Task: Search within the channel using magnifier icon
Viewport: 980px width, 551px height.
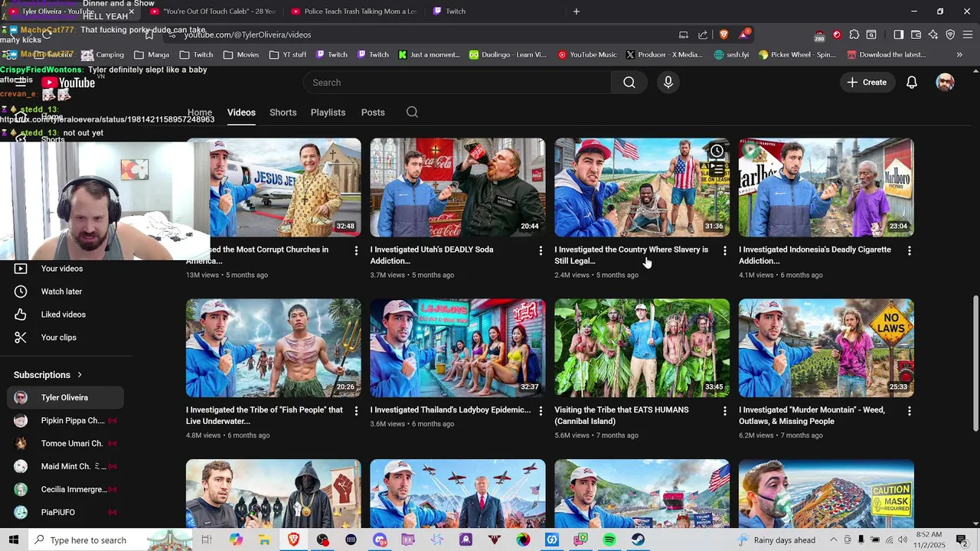Action: (412, 112)
